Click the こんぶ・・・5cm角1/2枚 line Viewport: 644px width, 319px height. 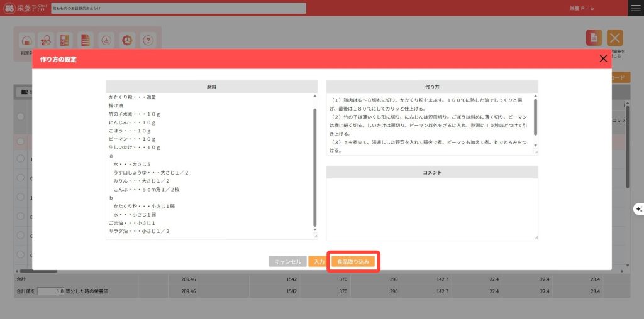coord(147,190)
